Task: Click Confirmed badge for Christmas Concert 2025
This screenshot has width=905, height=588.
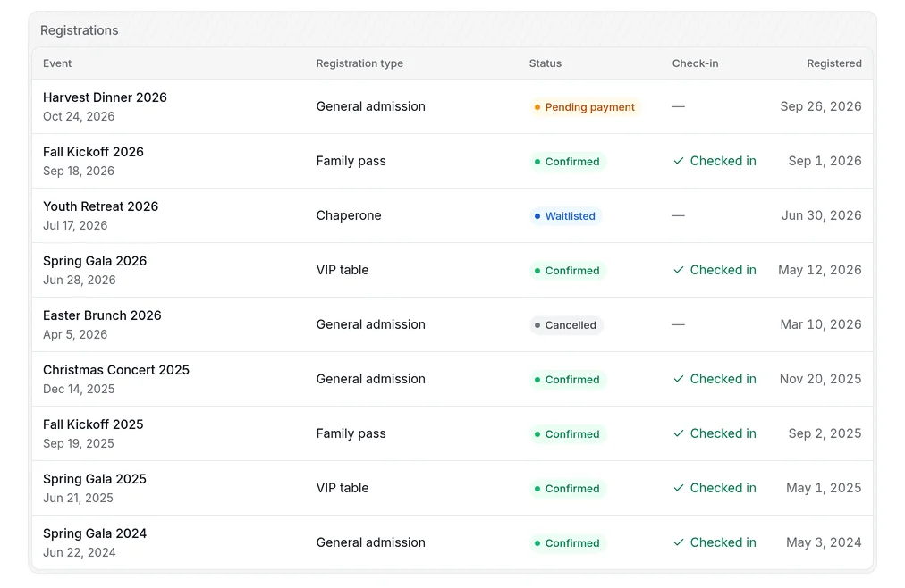Action: pyautogui.click(x=567, y=379)
